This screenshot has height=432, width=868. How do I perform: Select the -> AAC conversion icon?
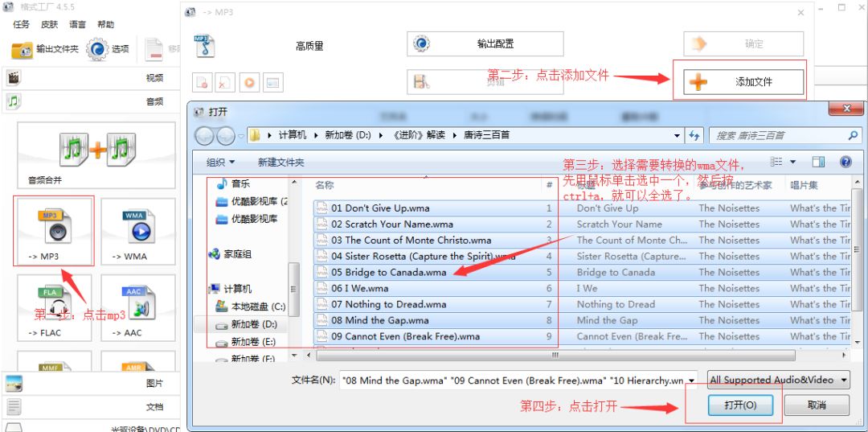click(138, 307)
